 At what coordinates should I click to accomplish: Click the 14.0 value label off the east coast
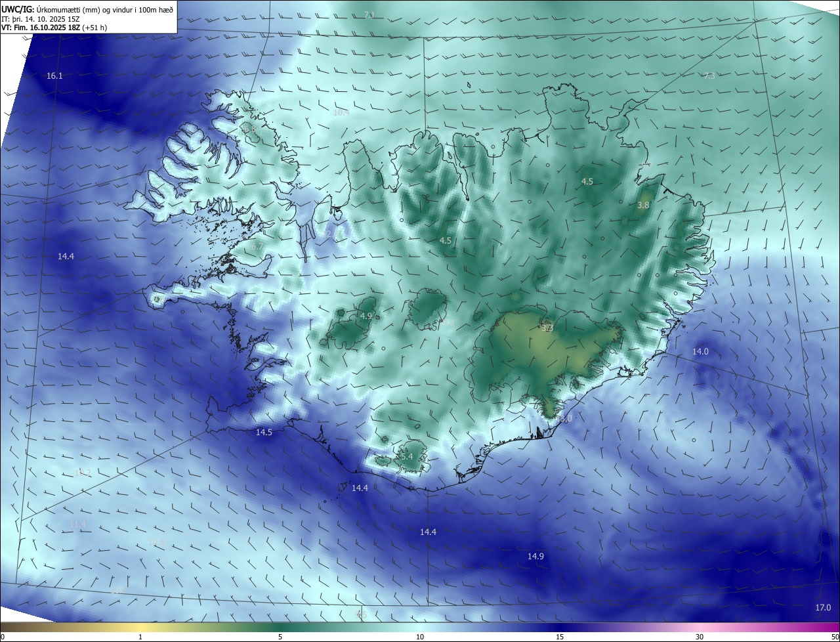click(701, 352)
